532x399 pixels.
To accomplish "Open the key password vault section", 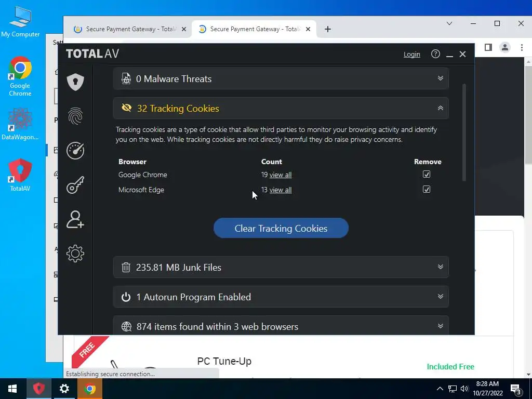I will pyautogui.click(x=75, y=185).
